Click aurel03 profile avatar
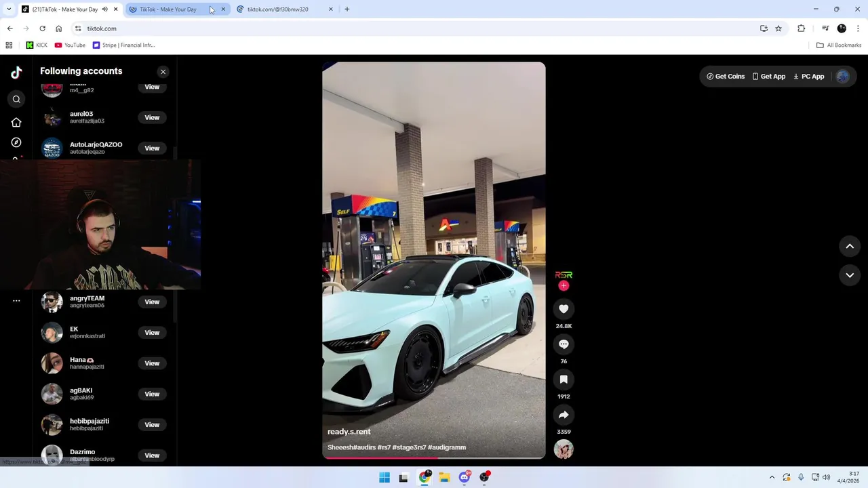The height and width of the screenshot is (488, 868). tap(52, 117)
